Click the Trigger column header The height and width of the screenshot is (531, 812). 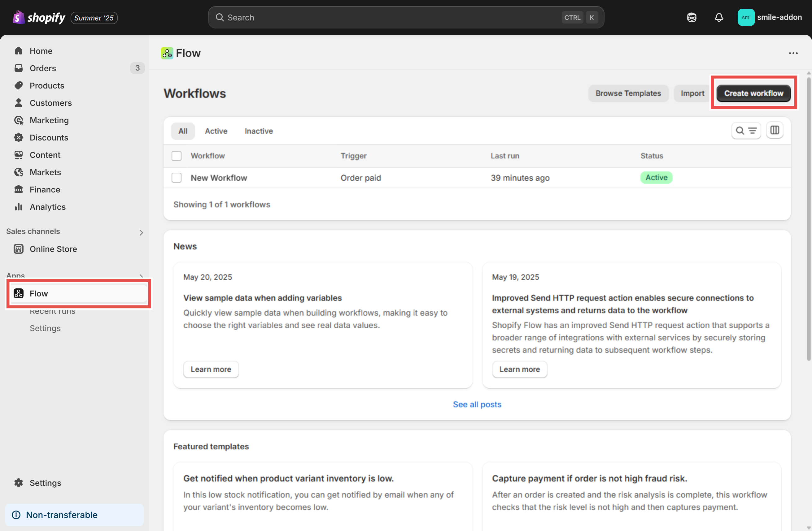(x=353, y=156)
